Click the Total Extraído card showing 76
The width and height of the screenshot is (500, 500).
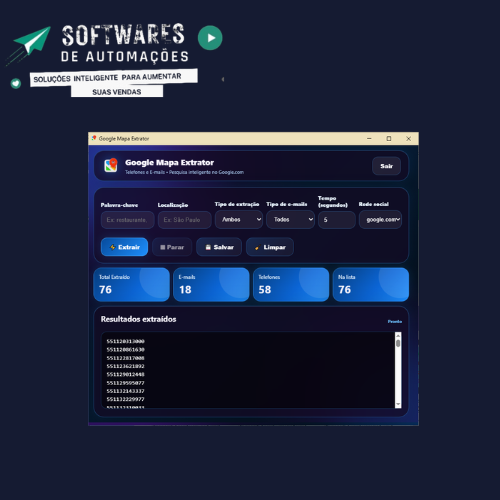(x=132, y=284)
